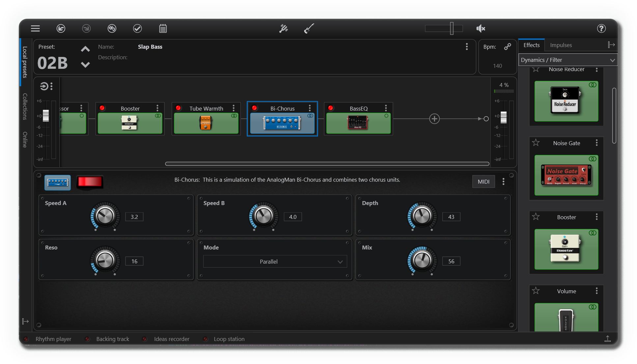Open the Loop station panel
The width and height of the screenshot is (637, 364).
(229, 339)
